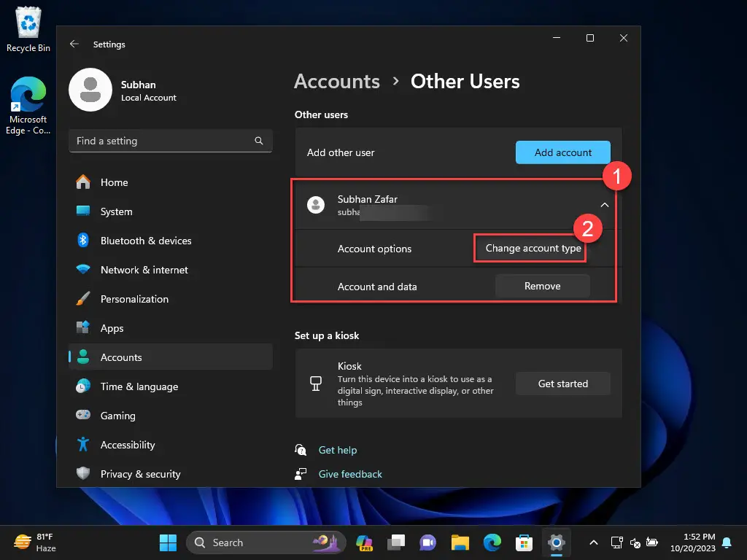747x560 pixels.
Task: Open the Apps settings page
Action: click(171, 328)
